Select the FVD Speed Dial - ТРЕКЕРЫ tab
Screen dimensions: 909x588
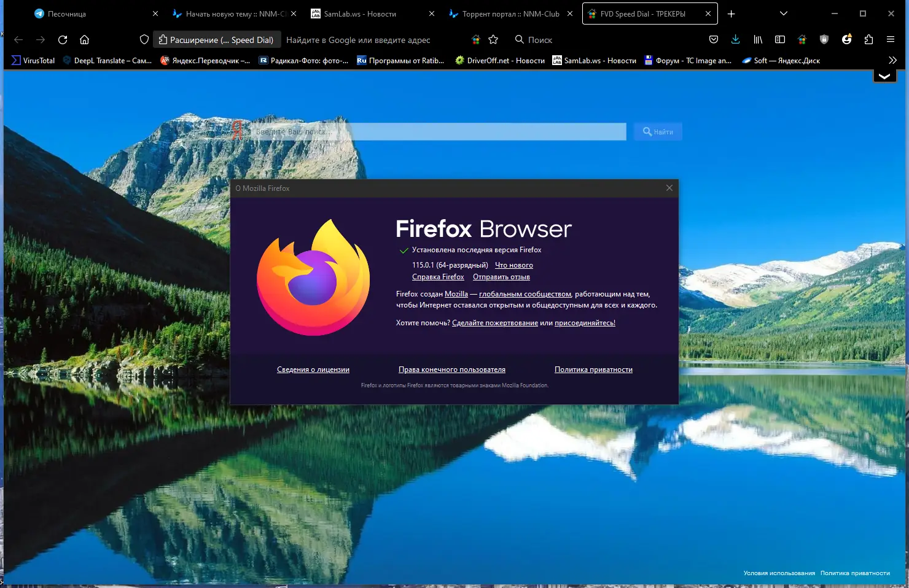point(650,14)
